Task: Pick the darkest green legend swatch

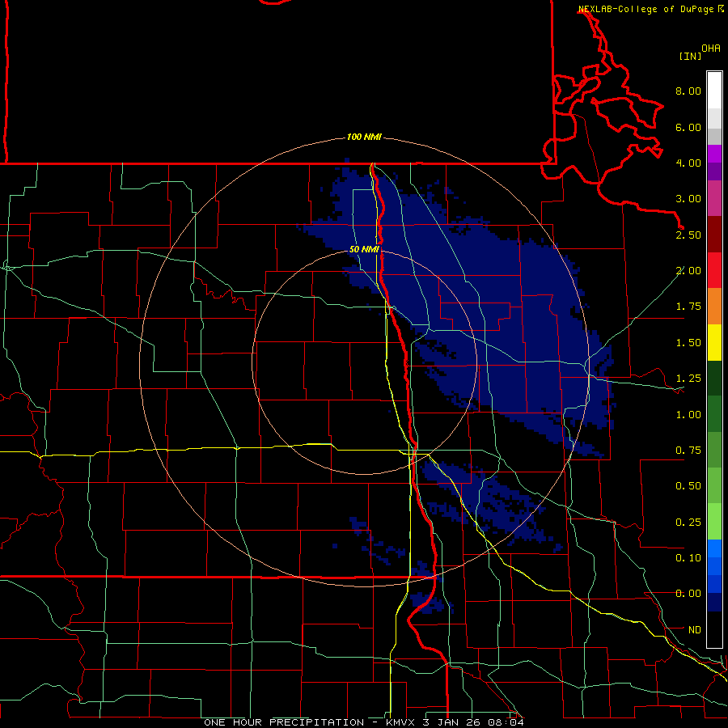Action: 714,379
